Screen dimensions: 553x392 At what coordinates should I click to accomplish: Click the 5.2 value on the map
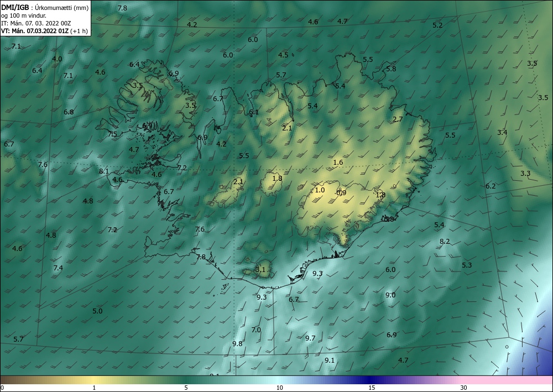437,25
